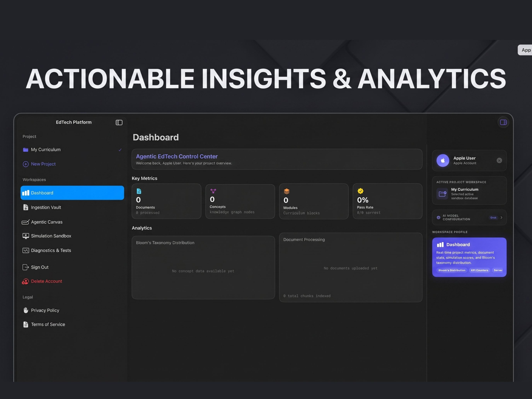Dismiss the Apple User account card

(x=499, y=160)
